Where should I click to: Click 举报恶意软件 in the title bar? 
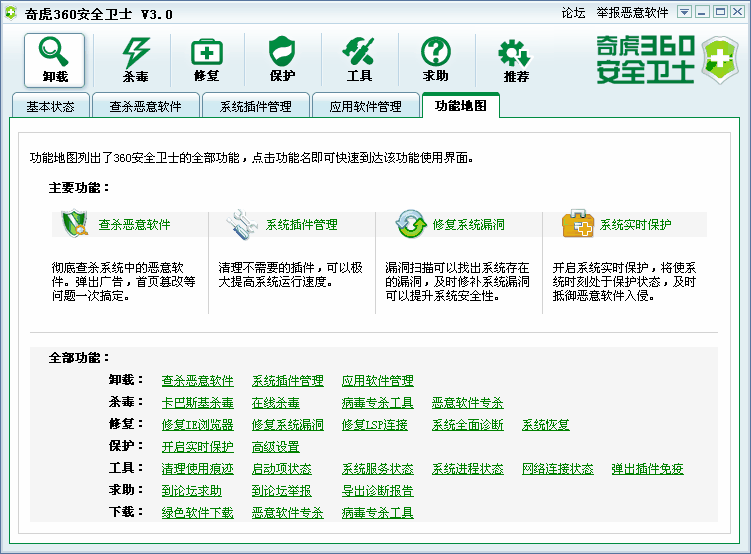[632, 13]
